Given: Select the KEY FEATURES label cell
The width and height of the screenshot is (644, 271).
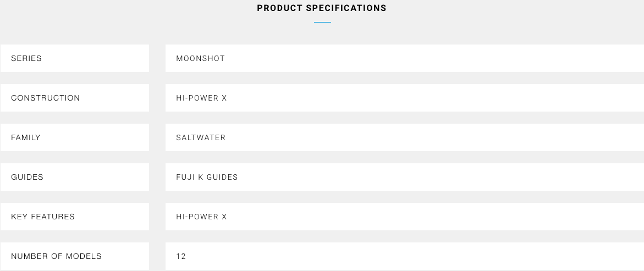Looking at the screenshot, I should [75, 217].
